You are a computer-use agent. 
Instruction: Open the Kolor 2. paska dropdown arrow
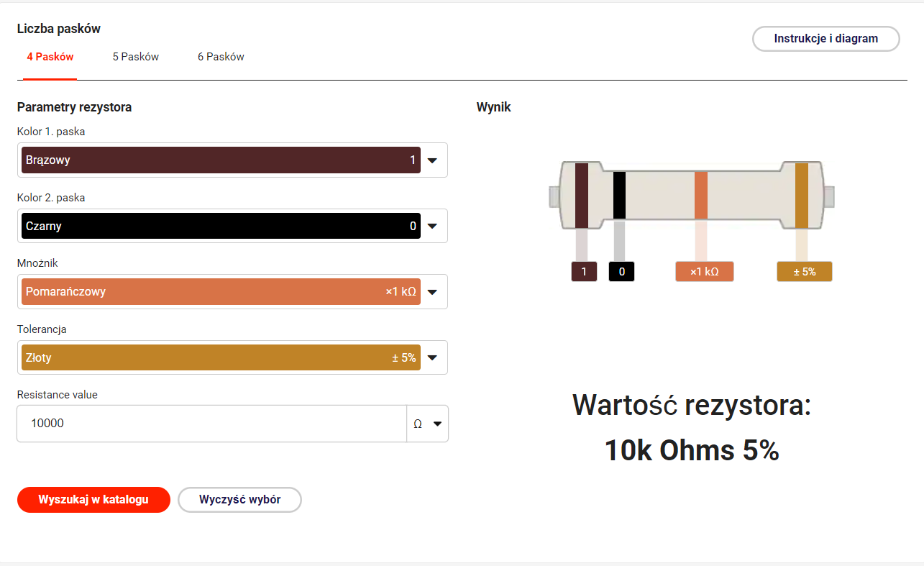coord(432,226)
